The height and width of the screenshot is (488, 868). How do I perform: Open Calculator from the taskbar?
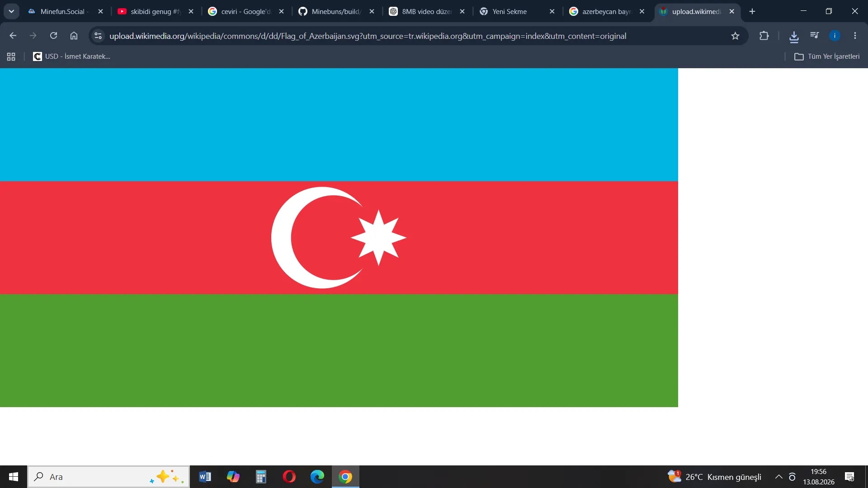261,477
